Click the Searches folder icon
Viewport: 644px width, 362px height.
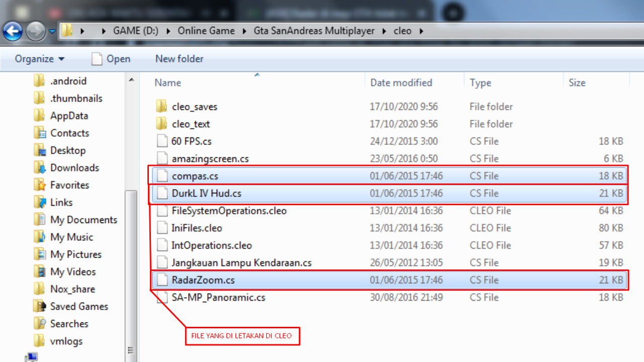pos(40,324)
